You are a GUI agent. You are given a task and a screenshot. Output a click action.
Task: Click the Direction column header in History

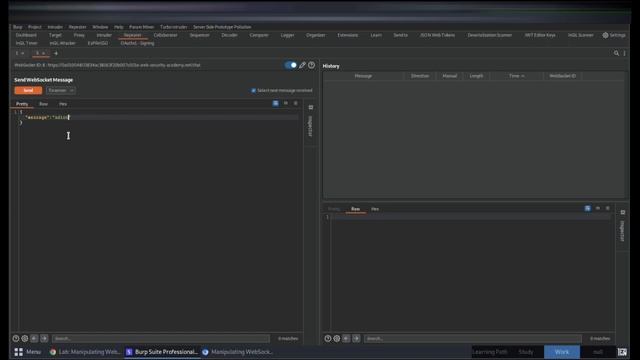pyautogui.click(x=420, y=76)
